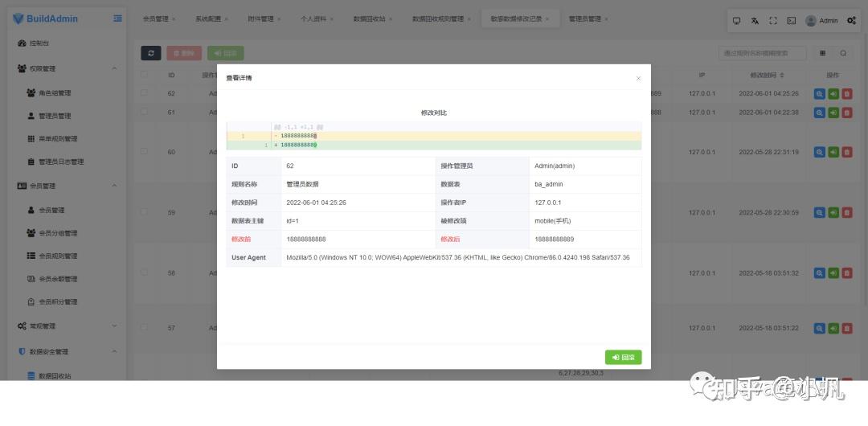Rollback row 60 with green icon
The width and height of the screenshot is (868, 426).
point(833,152)
